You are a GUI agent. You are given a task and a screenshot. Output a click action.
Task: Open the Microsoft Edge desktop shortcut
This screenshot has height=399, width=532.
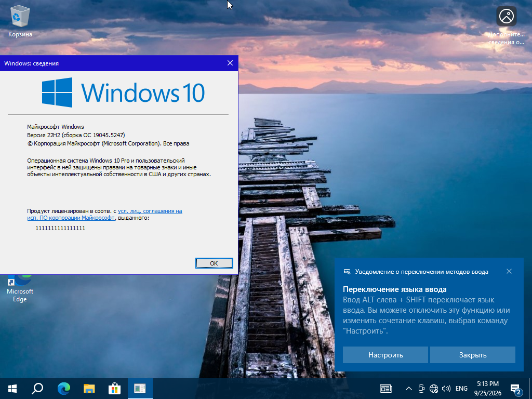click(x=20, y=288)
